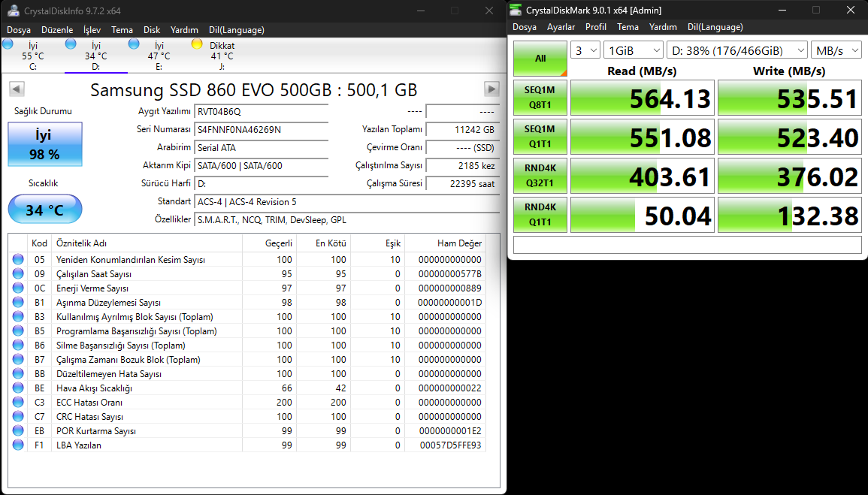Click the 34 °C temperature button
Viewport: 868px width, 495px height.
(45, 210)
